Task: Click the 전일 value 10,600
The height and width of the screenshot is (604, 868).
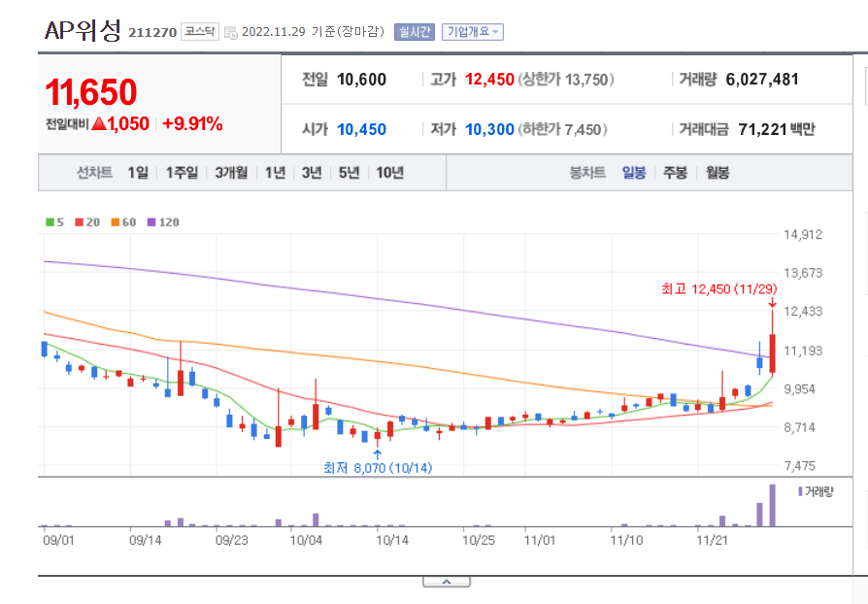Action: click(361, 80)
